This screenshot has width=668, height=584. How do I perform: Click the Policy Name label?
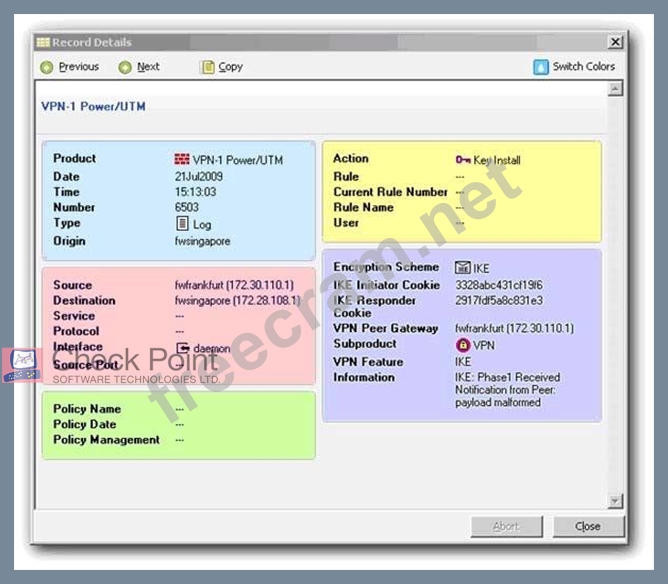(87, 409)
